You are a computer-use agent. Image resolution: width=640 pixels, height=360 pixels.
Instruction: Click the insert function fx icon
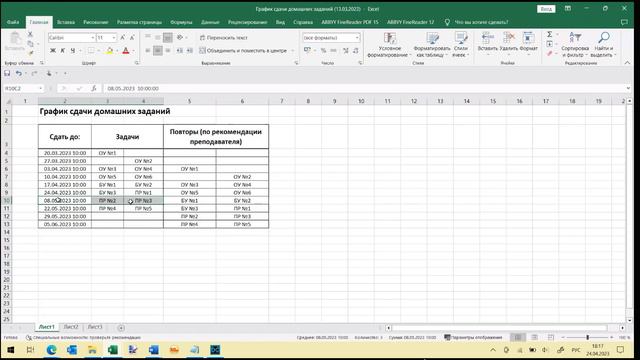pos(94,88)
